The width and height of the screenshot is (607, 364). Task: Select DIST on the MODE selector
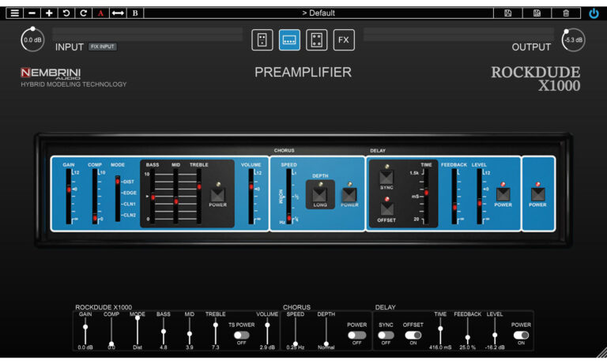(x=129, y=182)
